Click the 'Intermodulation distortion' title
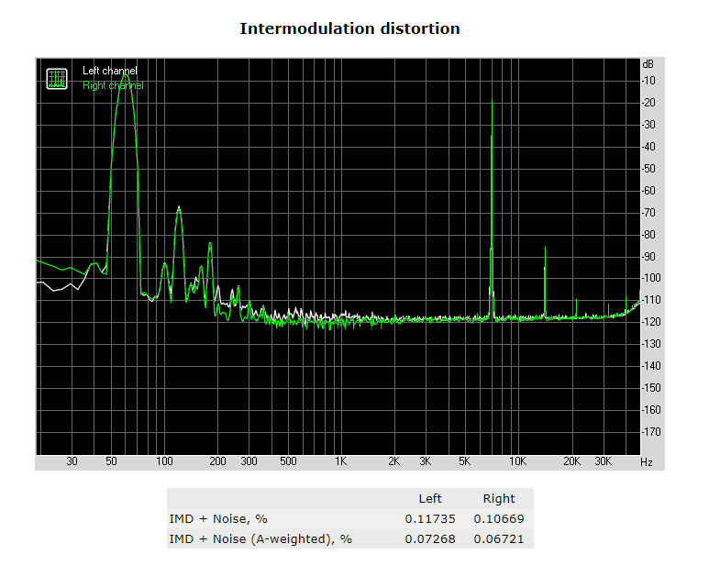Image resolution: width=709 pixels, height=588 pixels. point(349,28)
